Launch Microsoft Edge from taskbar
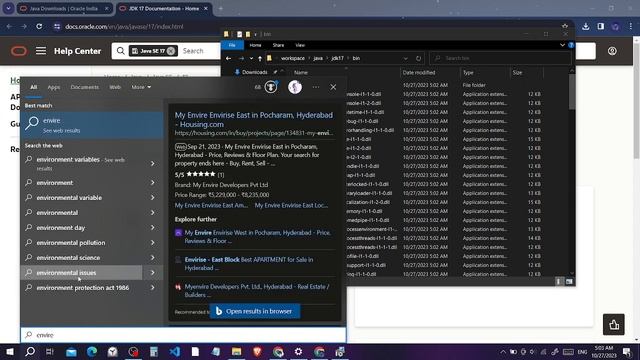The width and height of the screenshot is (640, 360). pos(92,351)
